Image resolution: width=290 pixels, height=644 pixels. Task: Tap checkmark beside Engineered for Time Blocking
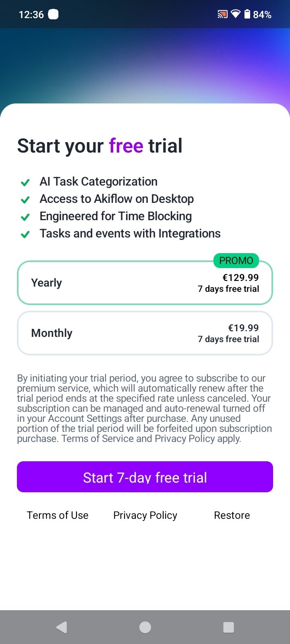coord(25,217)
